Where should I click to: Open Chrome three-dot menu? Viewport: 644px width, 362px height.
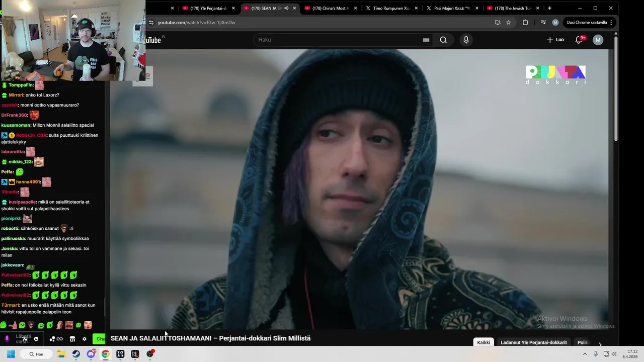tap(611, 22)
